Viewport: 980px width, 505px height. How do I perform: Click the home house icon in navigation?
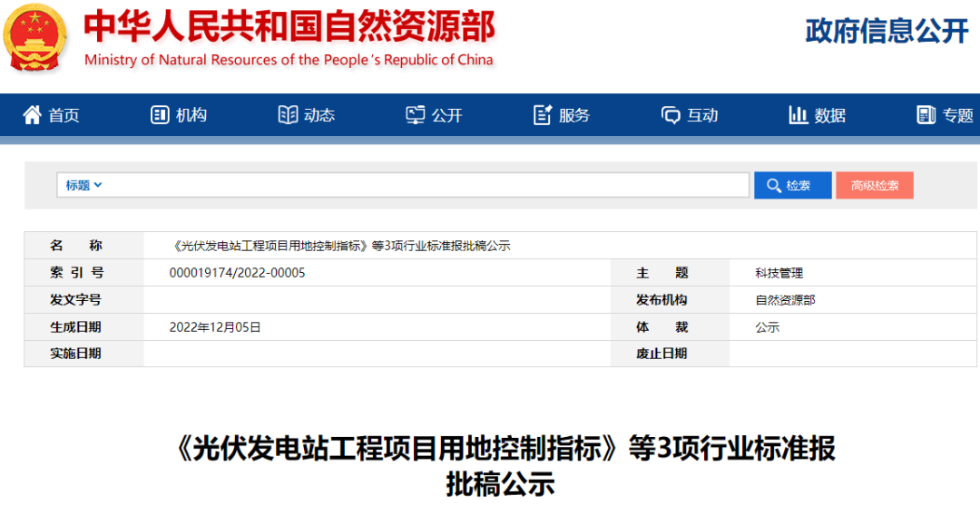32,115
